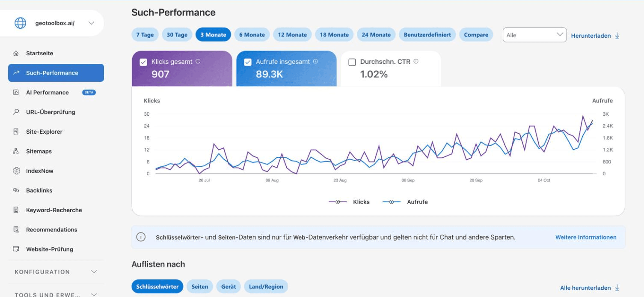Viewport: 644px width, 297px height.
Task: Click the Aufrufe legend marker in the chart
Action: [392, 202]
